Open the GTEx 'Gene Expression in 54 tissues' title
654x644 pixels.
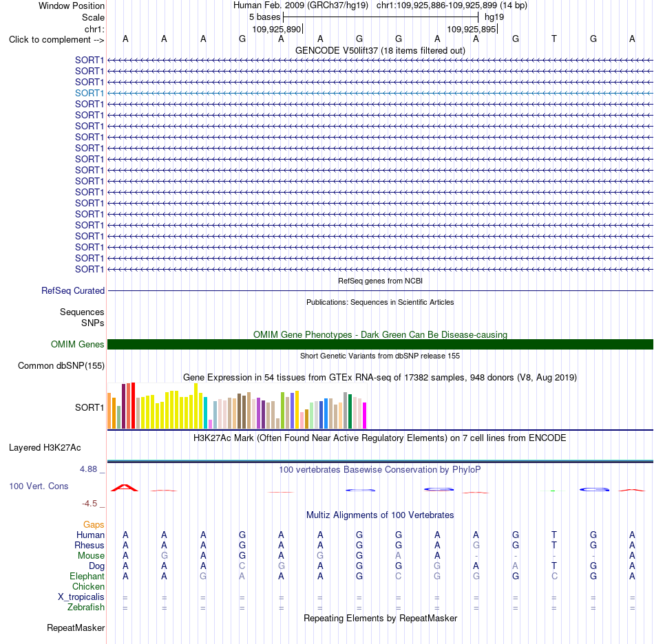tap(380, 378)
